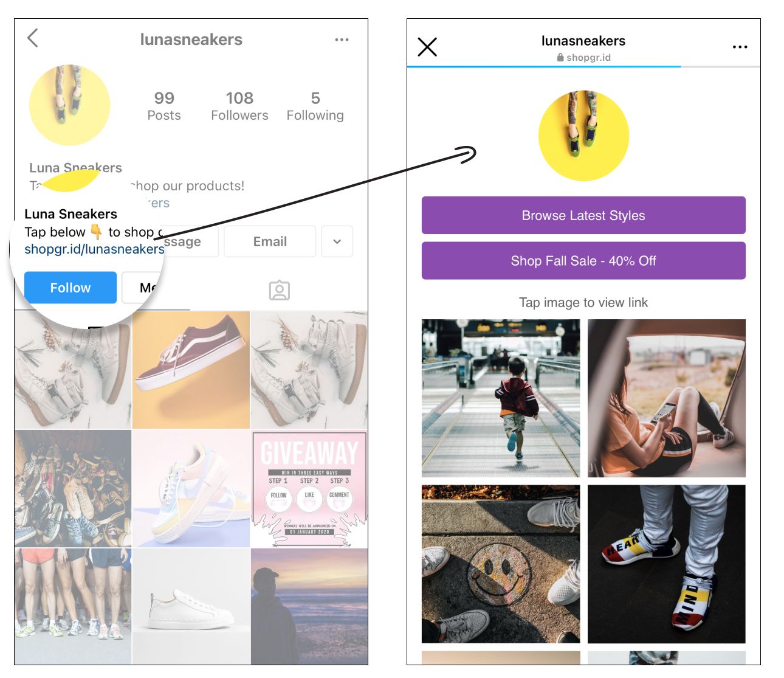Open the GIVEAWAY post thumbnail

[x=309, y=489]
